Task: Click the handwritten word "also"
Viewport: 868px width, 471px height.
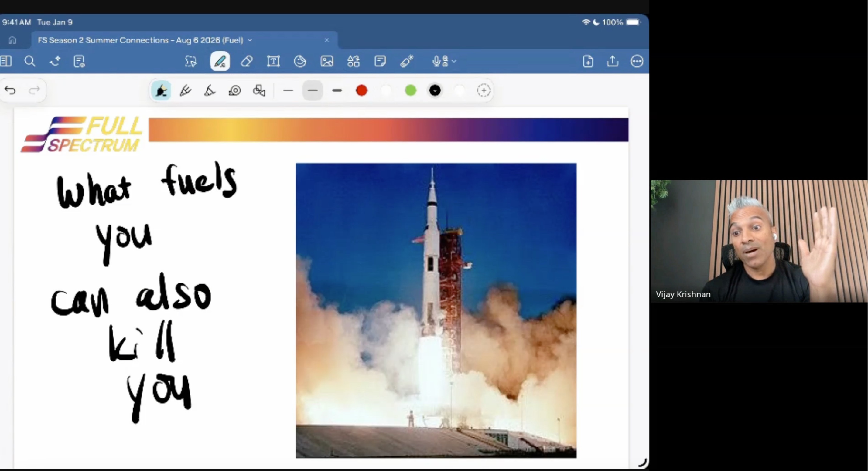Action: click(174, 292)
